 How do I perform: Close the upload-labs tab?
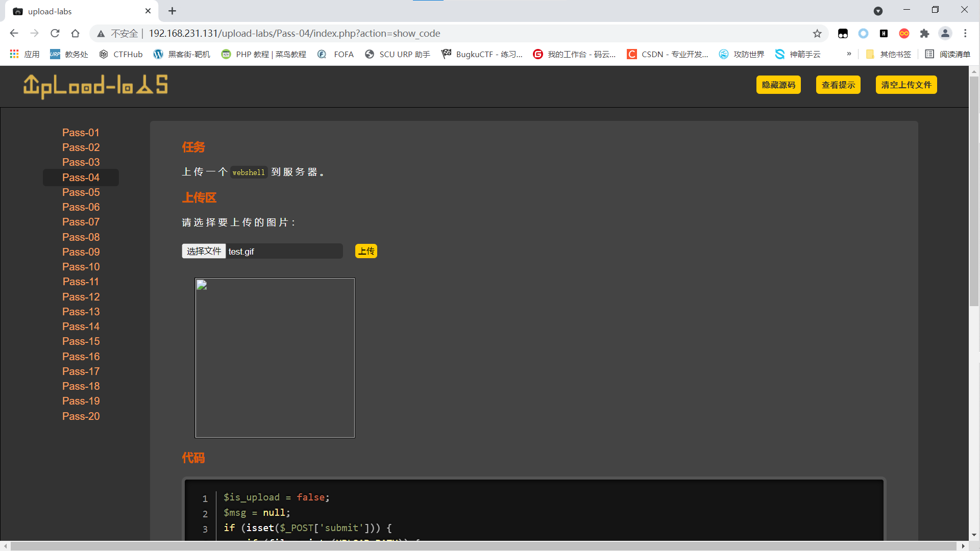coord(148,11)
